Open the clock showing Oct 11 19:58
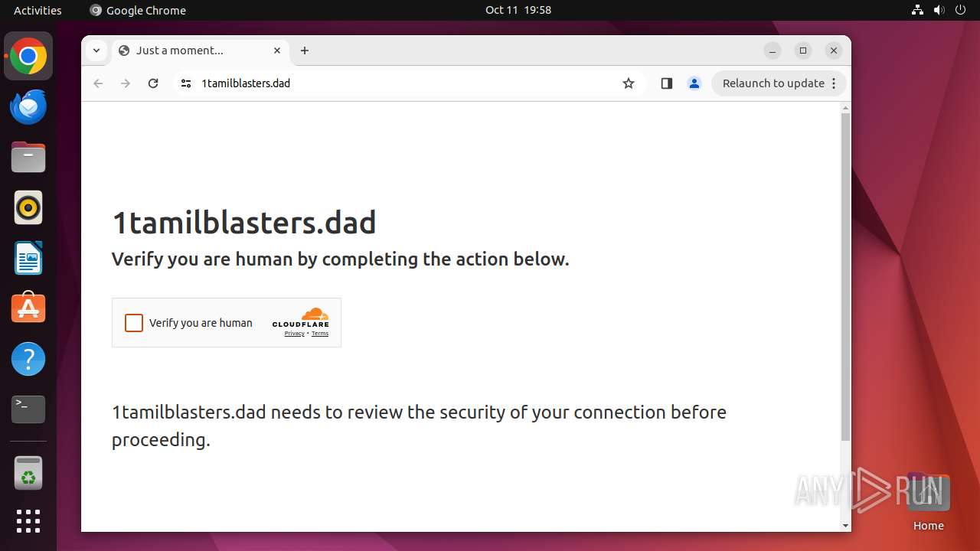This screenshot has width=980, height=551. [x=518, y=10]
